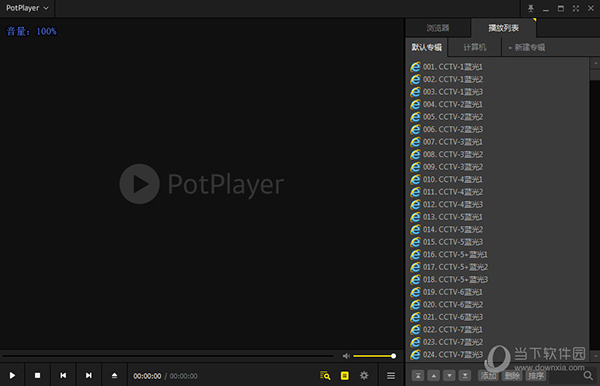This screenshot has width=600, height=386.
Task: Click the playlist scrollbar down arrow
Action: pos(595,356)
